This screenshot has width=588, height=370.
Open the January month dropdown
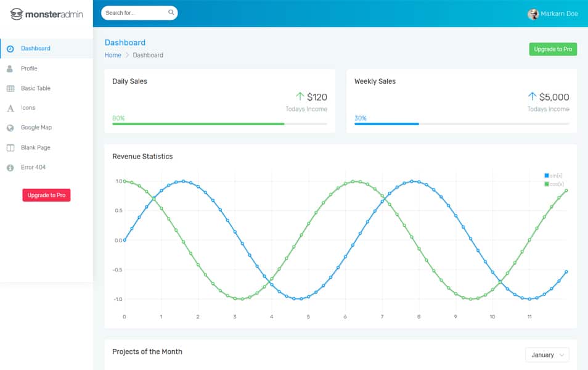(x=546, y=355)
